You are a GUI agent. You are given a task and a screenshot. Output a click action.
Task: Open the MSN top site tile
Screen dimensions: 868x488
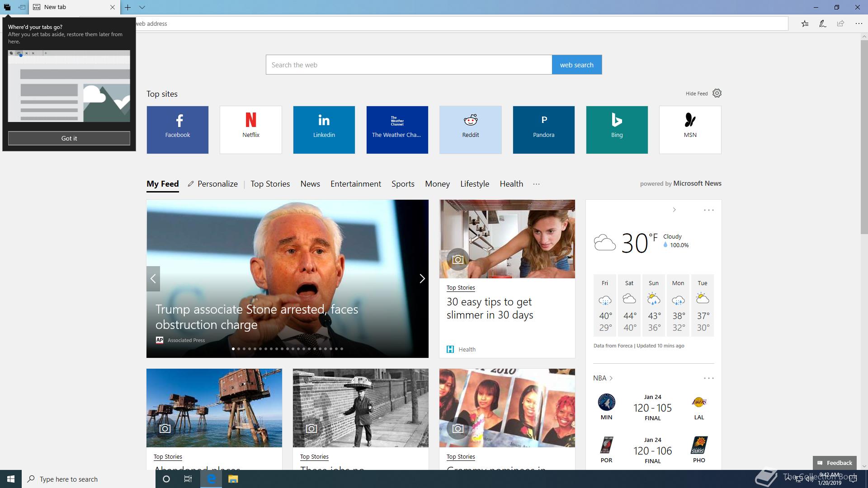click(x=690, y=130)
